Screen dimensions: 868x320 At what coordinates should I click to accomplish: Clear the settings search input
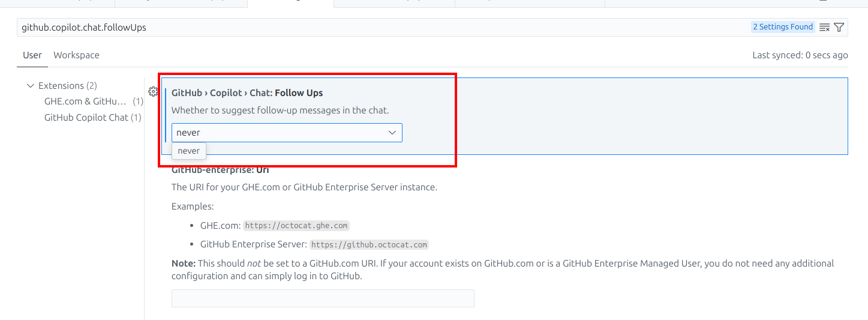pyautogui.click(x=825, y=27)
